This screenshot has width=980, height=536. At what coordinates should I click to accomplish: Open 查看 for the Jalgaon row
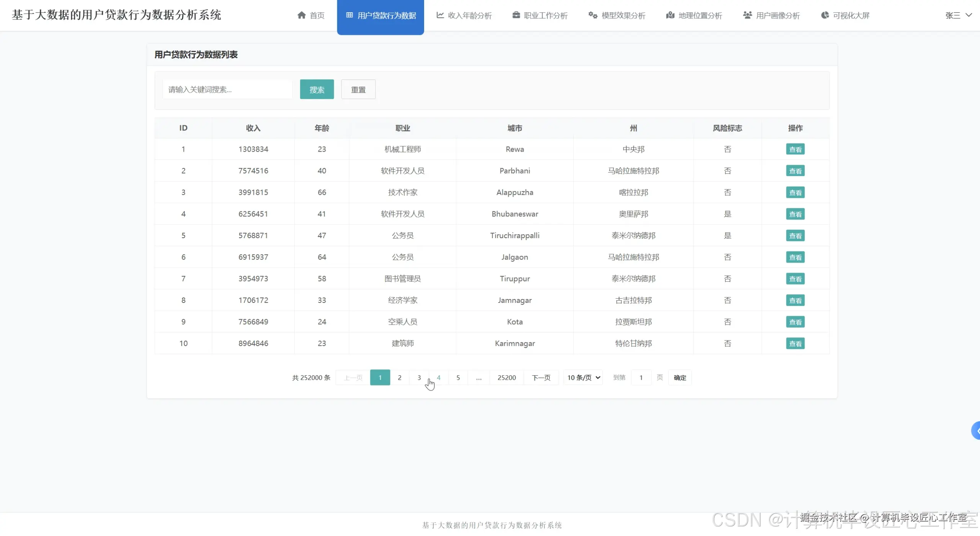[x=795, y=257]
